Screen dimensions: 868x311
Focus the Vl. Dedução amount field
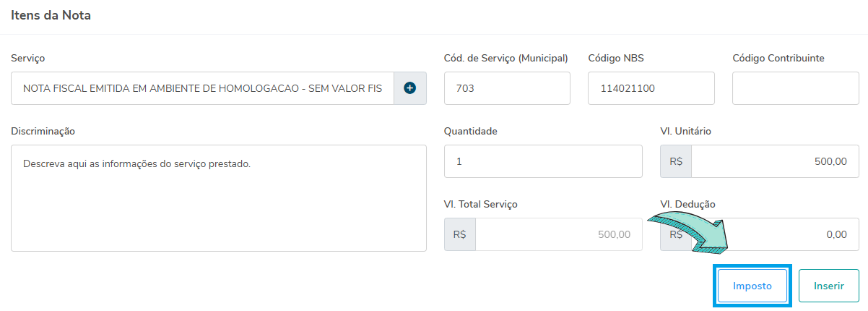tap(794, 234)
